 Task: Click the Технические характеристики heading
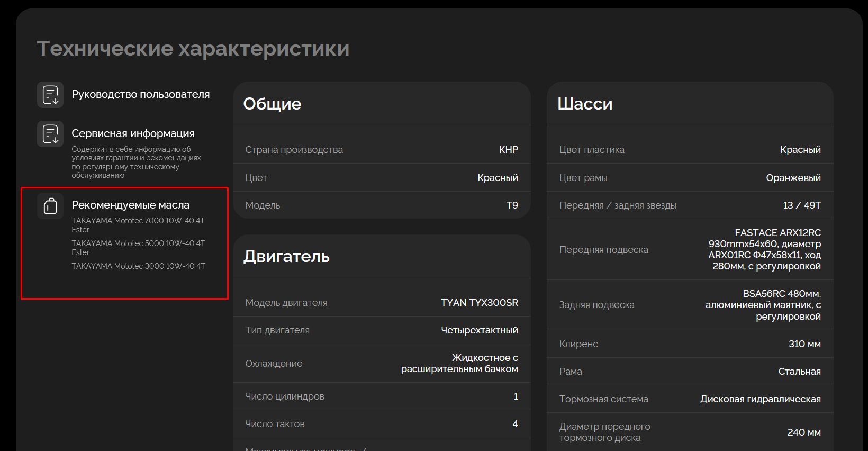click(x=193, y=49)
